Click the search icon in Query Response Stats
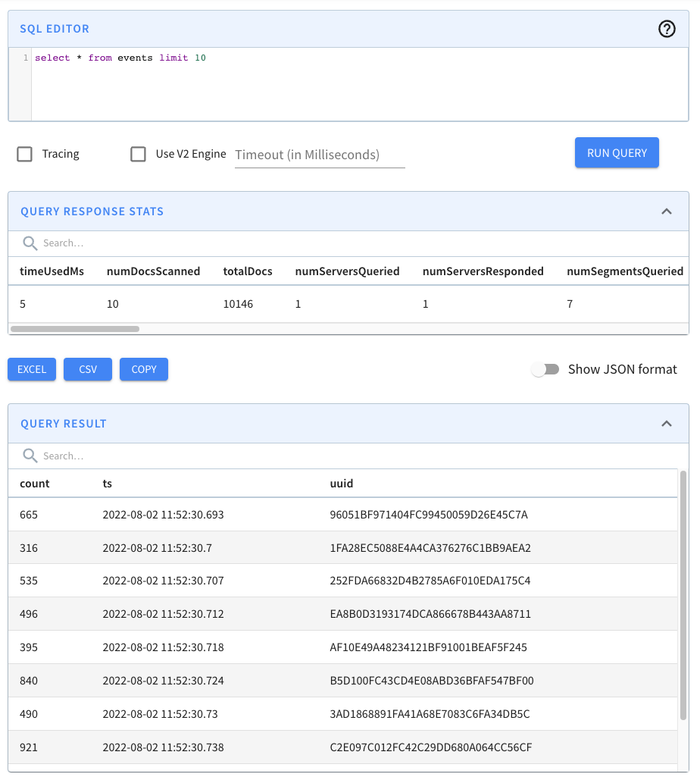Viewport: 700px width, 780px height. [x=29, y=243]
